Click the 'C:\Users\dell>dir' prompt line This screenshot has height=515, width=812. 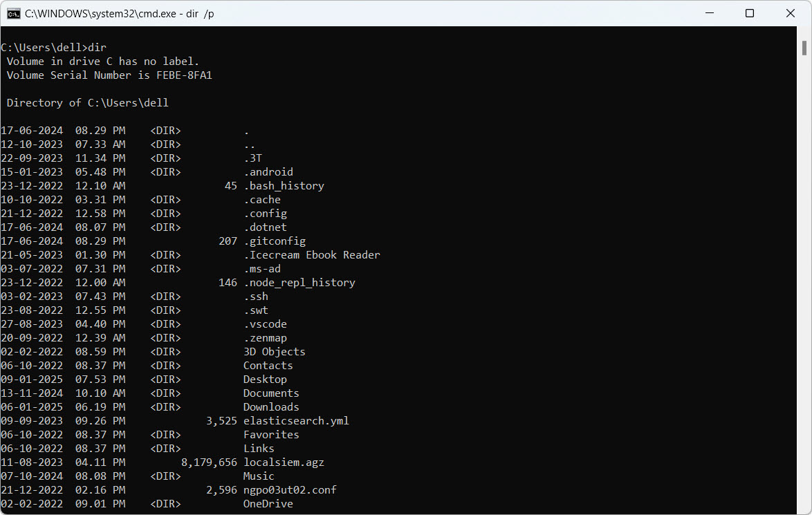[x=53, y=47]
